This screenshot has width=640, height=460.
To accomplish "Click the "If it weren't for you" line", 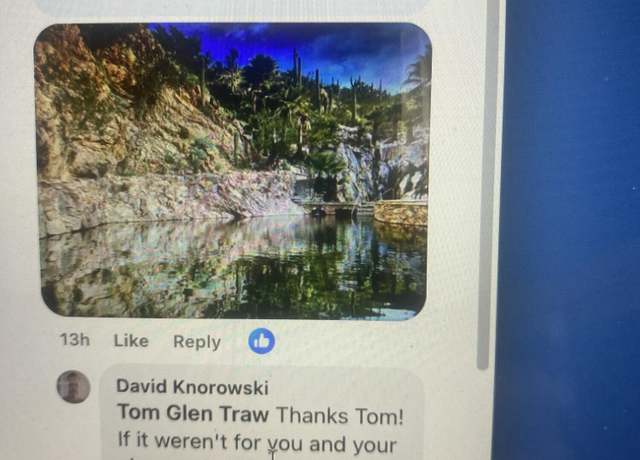I will [257, 443].
